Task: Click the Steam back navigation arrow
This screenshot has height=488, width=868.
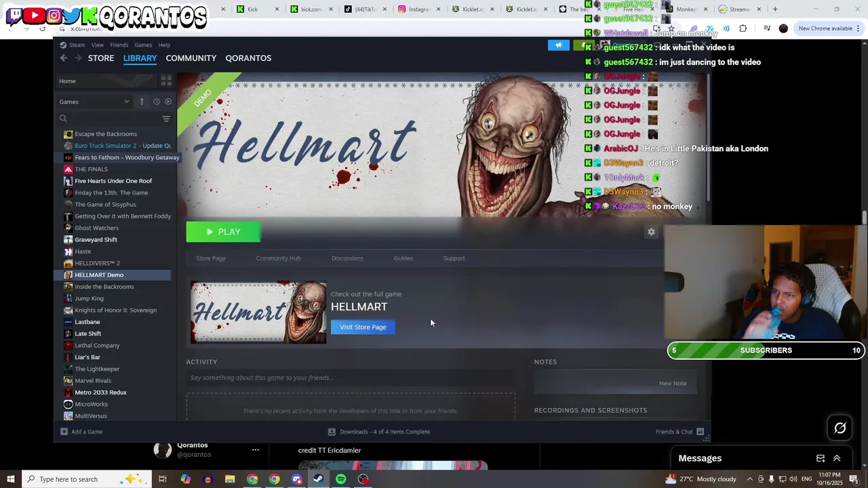Action: [x=64, y=58]
